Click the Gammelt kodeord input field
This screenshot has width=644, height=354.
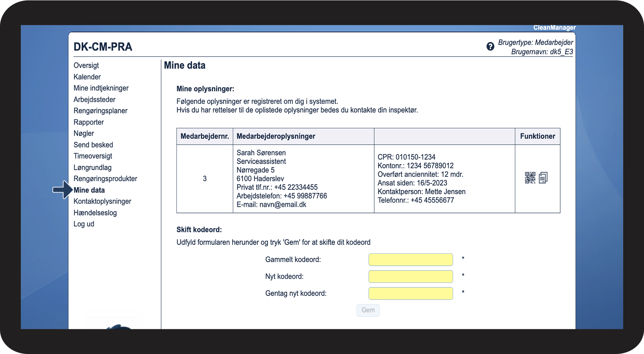pos(410,260)
